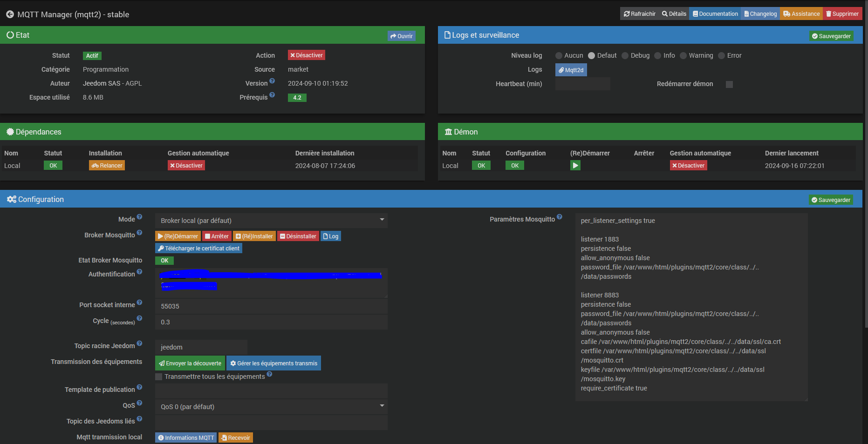Click Désactiver in Dépendances Gestion automatique
Screen dimensions: 868x444
click(x=186, y=166)
